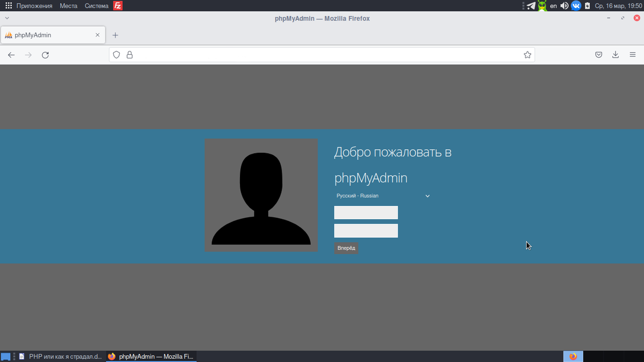Focus the Firefox address bar
Screen dimensions: 644x362
click(x=322, y=55)
